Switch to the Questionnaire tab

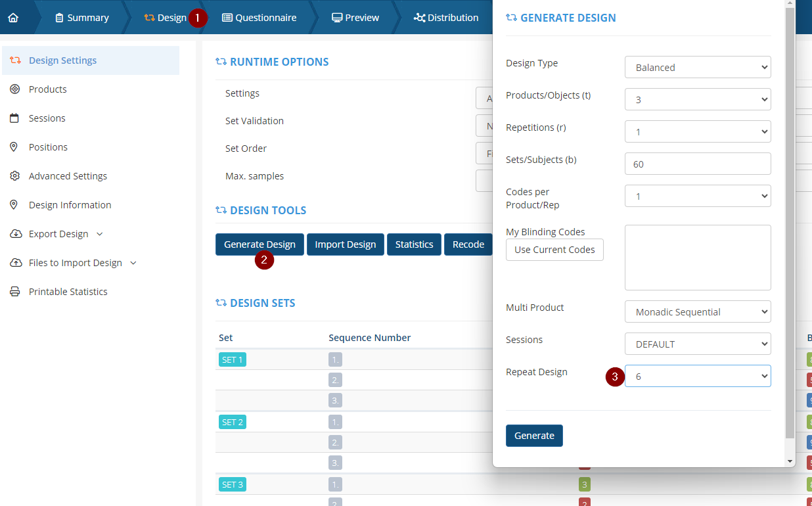(x=259, y=18)
